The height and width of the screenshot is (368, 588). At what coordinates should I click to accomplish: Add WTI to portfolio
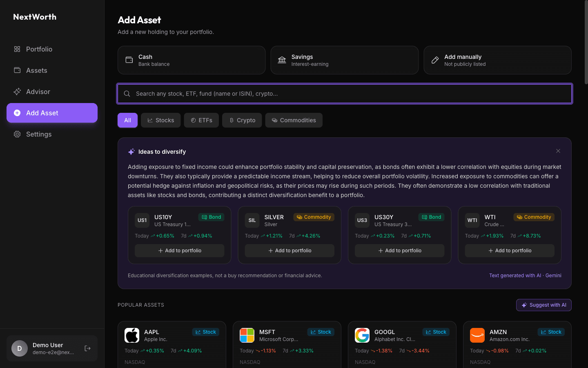tap(510, 251)
